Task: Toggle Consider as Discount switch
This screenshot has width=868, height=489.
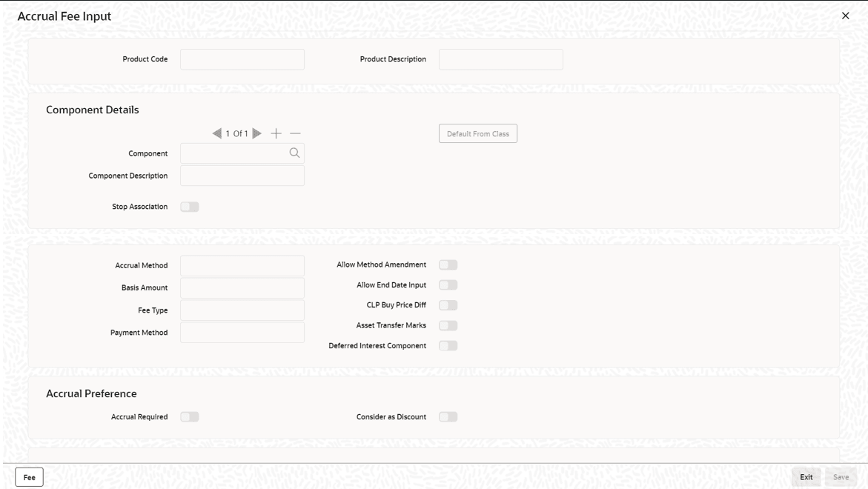Action: pos(448,416)
